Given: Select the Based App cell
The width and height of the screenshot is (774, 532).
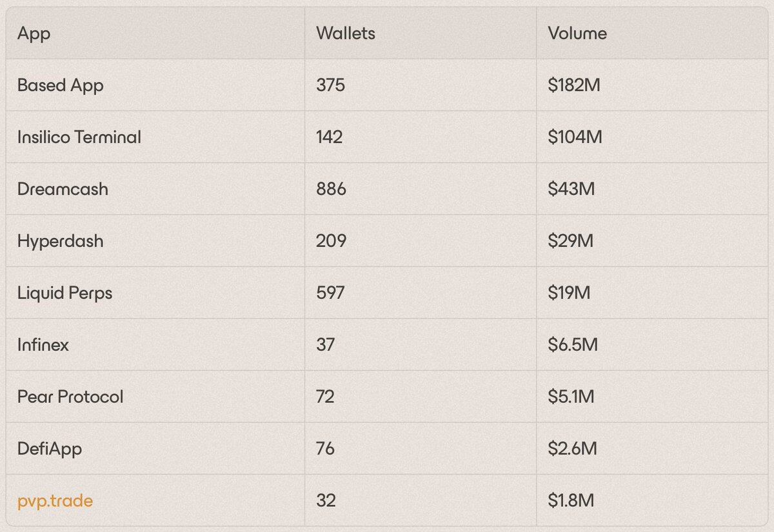Looking at the screenshot, I should 60,85.
